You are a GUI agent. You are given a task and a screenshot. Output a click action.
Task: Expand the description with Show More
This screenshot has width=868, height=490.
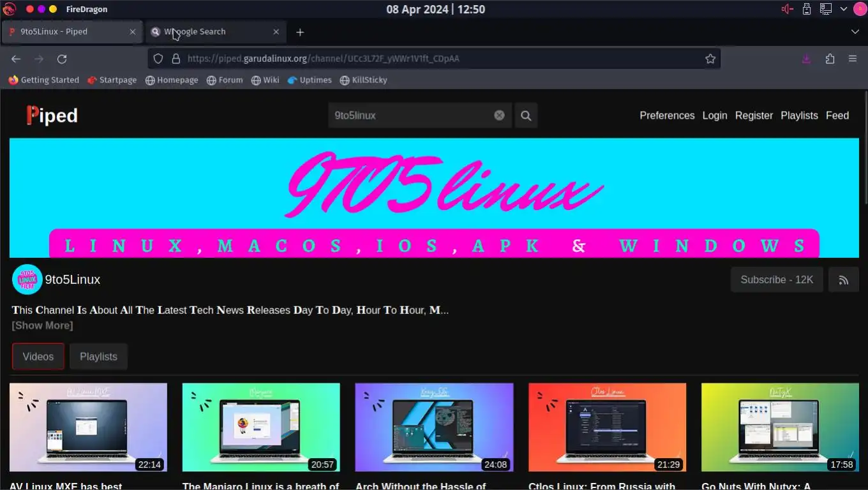coord(42,325)
